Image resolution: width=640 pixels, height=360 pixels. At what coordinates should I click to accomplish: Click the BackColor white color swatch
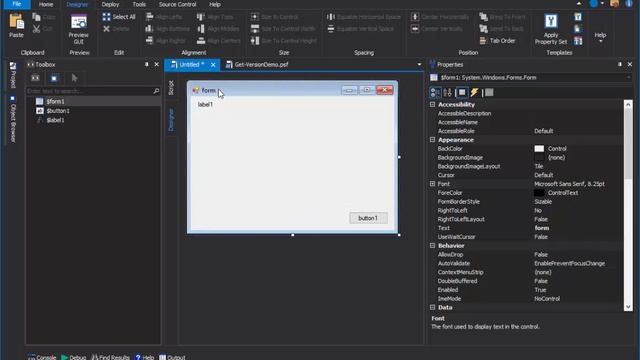tap(539, 149)
